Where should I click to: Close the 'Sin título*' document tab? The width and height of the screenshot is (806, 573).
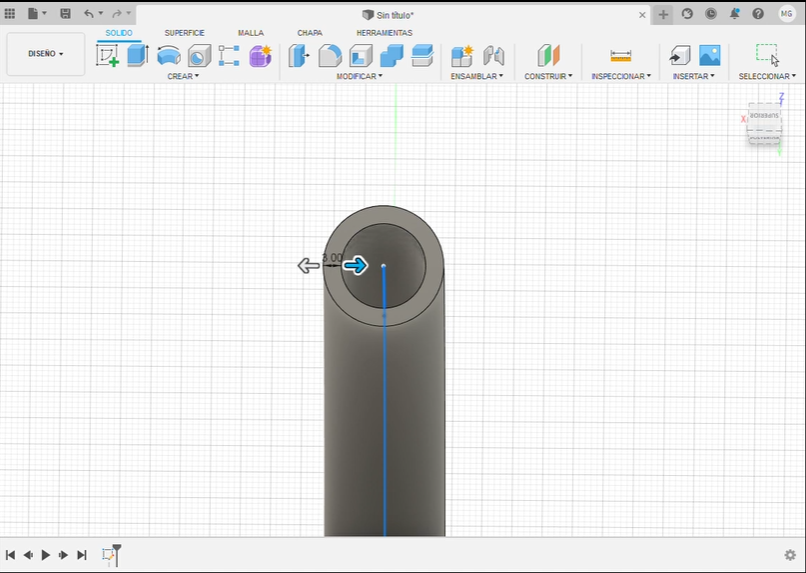click(642, 15)
